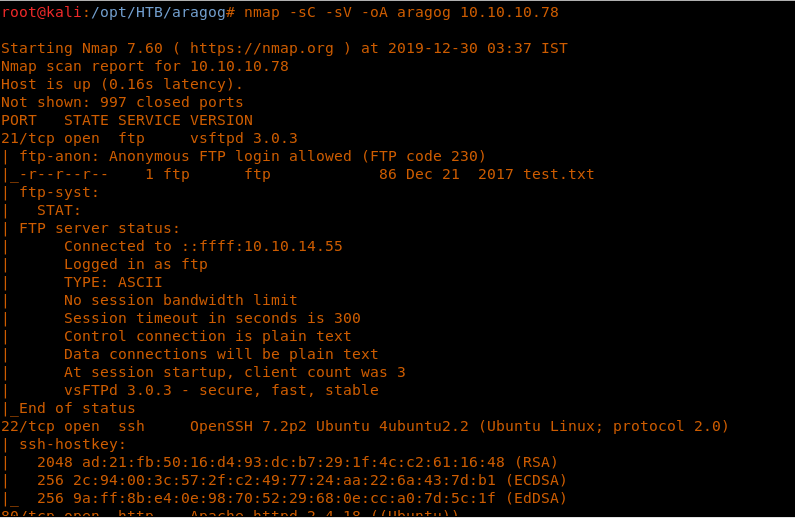This screenshot has width=795, height=518.
Task: Click the root@kali shell prompt
Action: coord(40,12)
